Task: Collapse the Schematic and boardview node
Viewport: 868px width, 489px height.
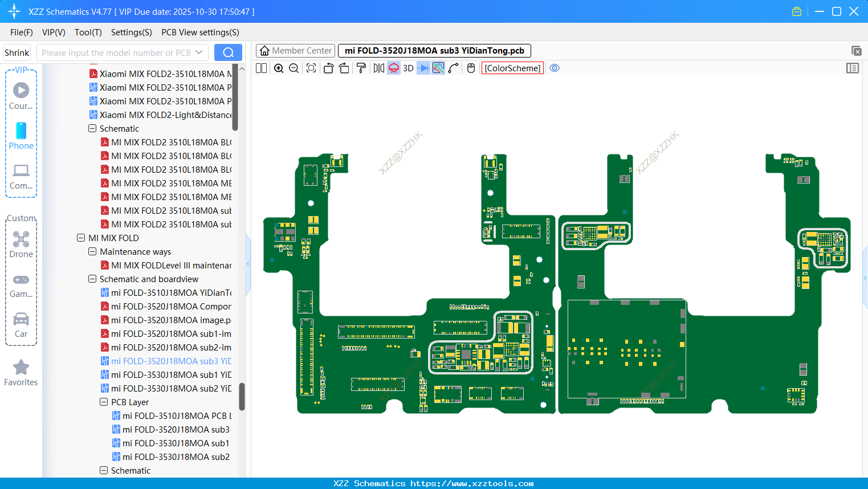Action: [x=92, y=279]
